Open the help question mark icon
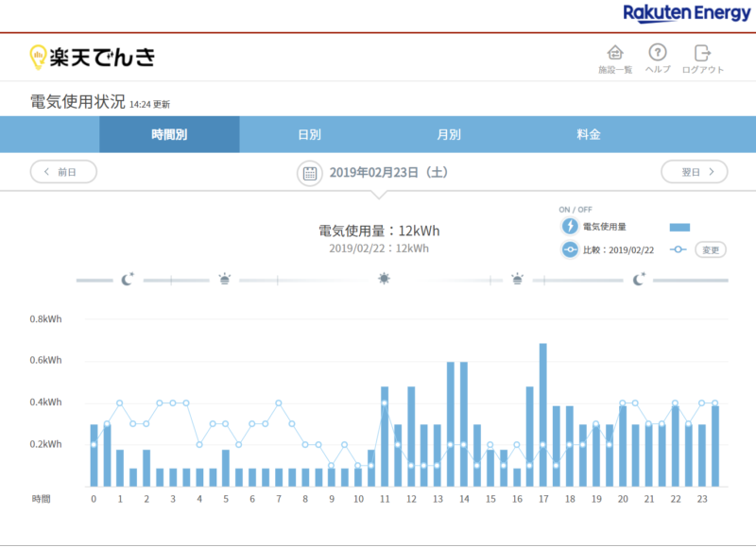The height and width of the screenshot is (548, 756). coord(658,53)
